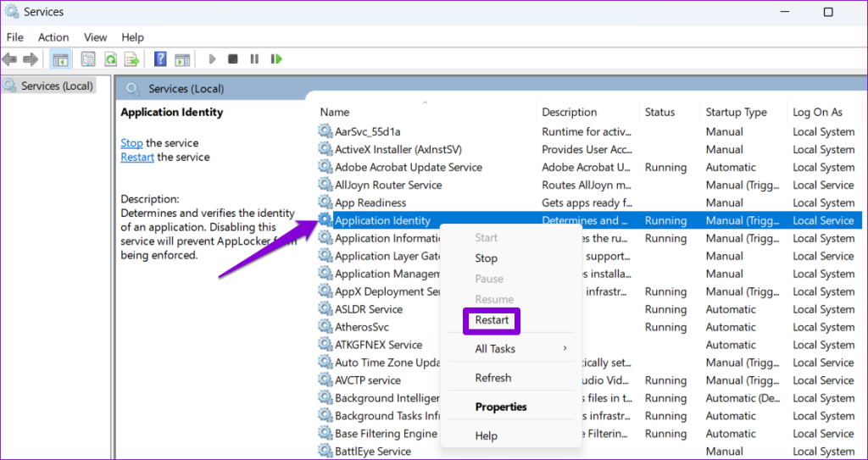
Task: Click the Export List toolbar icon
Action: (x=131, y=59)
